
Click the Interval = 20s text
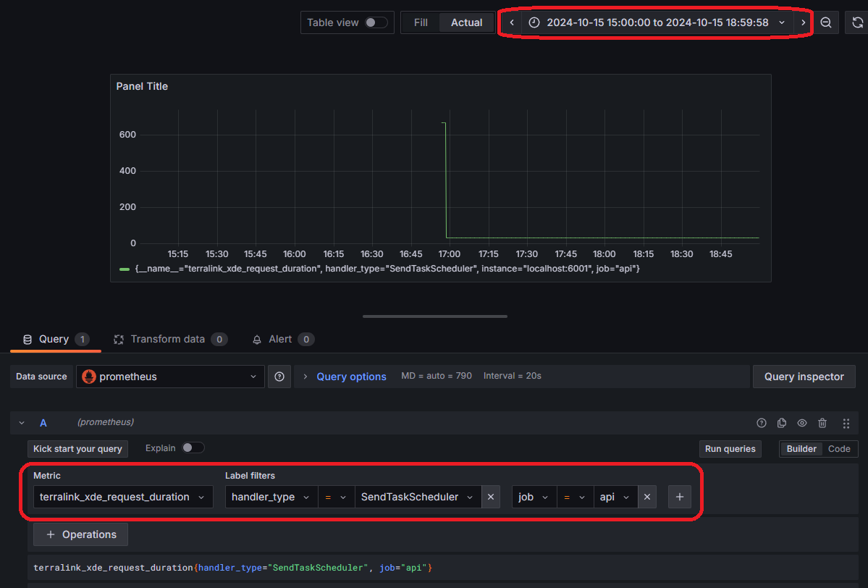tap(512, 376)
